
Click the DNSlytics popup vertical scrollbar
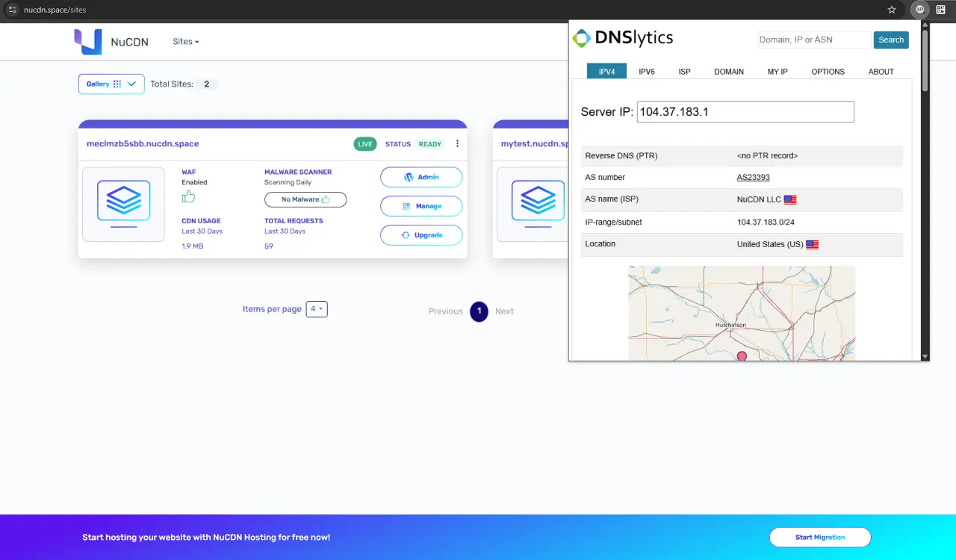(x=925, y=61)
